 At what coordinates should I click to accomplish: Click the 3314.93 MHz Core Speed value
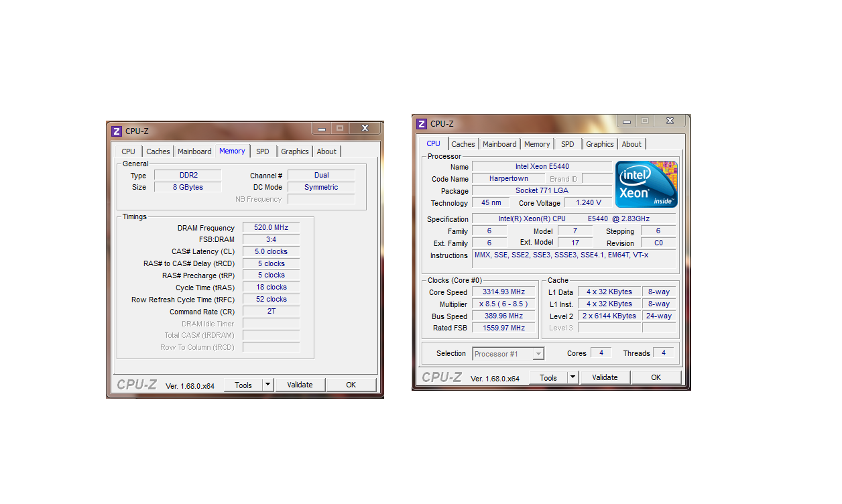coord(503,292)
